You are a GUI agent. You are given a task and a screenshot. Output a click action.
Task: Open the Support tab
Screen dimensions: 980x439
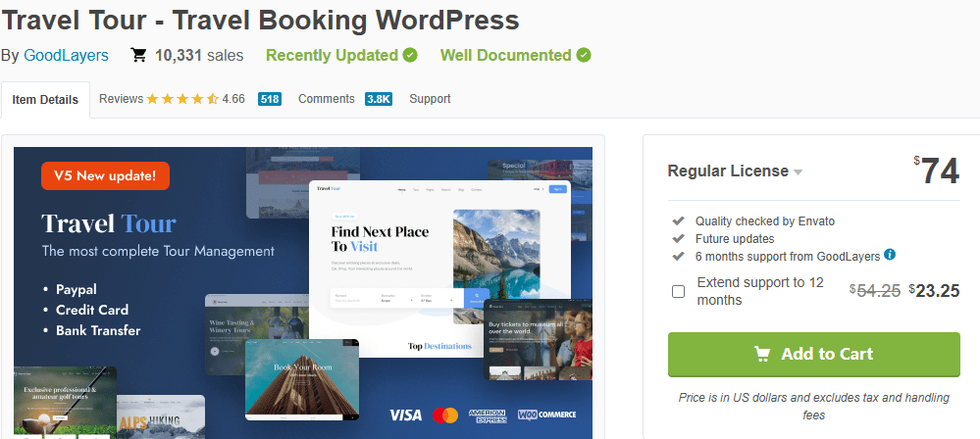click(x=430, y=99)
